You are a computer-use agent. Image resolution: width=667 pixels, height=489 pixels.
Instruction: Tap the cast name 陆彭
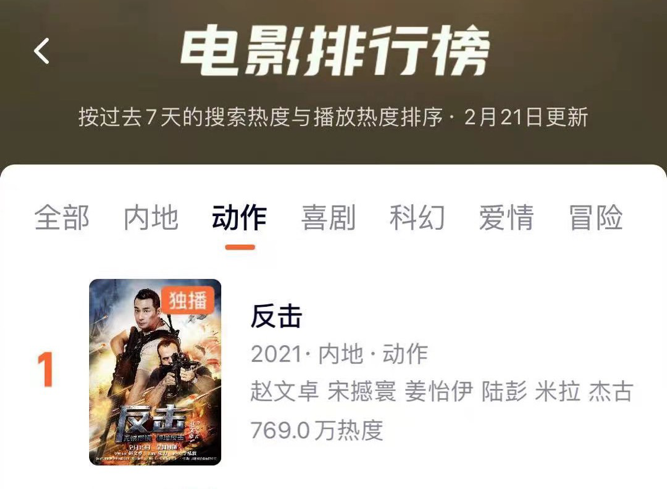pyautogui.click(x=505, y=391)
